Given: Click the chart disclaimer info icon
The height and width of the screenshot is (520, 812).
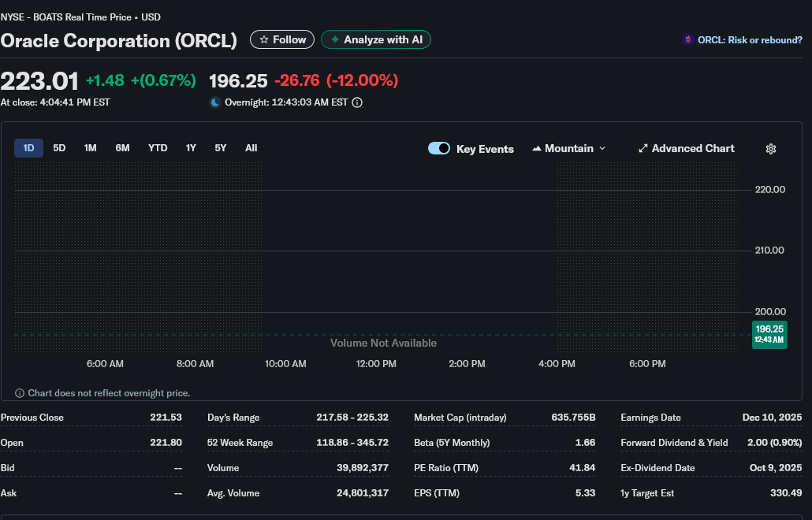Looking at the screenshot, I should (x=19, y=393).
